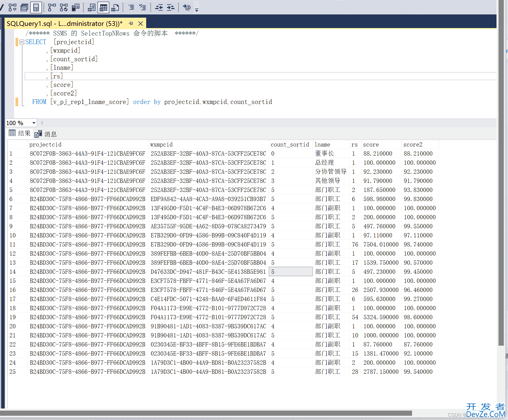Toggle IntelliSense Enabled button
This screenshot has height=420, width=508.
[x=36, y=7]
